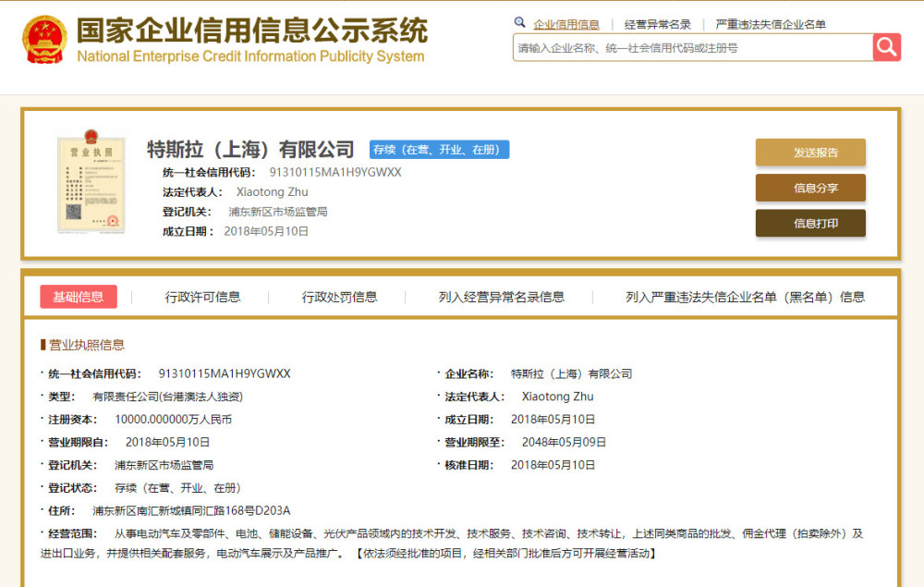Click the 经营范围 business scope text

(x=452, y=544)
